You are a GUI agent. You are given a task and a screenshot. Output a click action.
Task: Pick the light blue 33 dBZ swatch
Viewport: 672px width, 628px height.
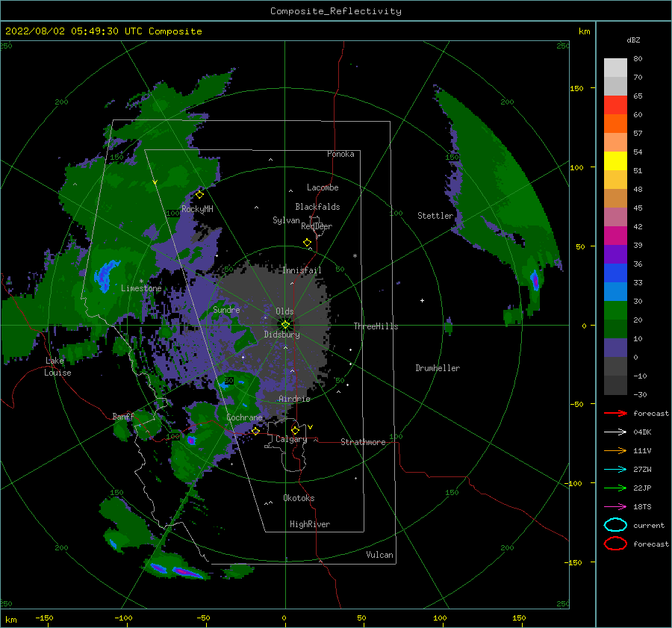[615, 291]
